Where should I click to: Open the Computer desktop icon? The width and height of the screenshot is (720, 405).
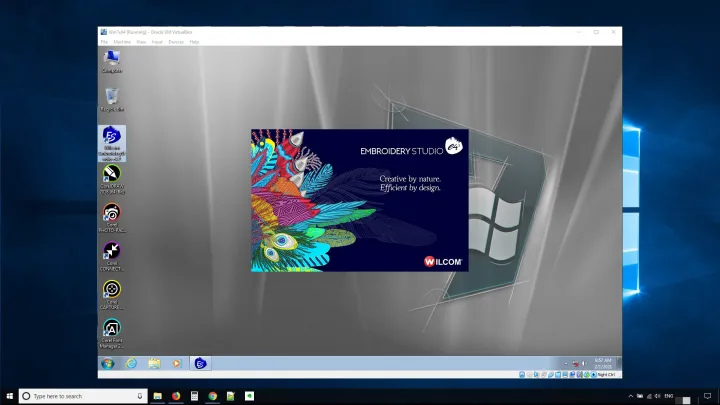click(112, 61)
